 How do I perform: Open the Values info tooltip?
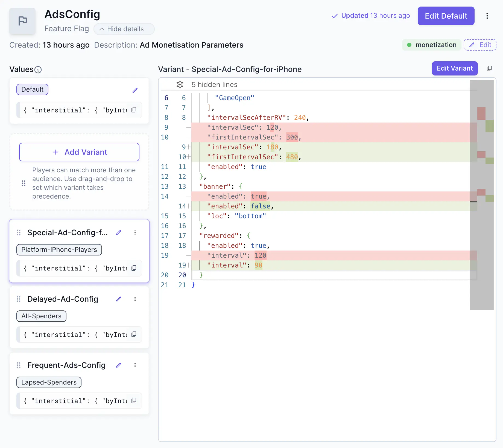click(38, 70)
